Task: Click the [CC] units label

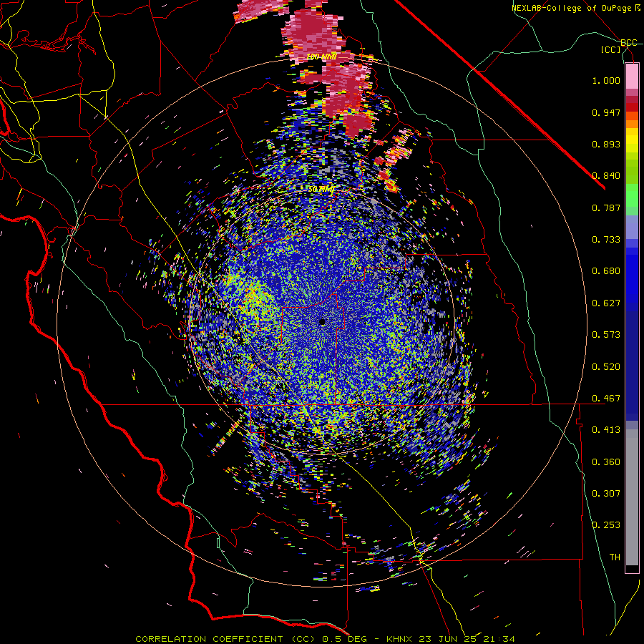Action: pos(611,49)
